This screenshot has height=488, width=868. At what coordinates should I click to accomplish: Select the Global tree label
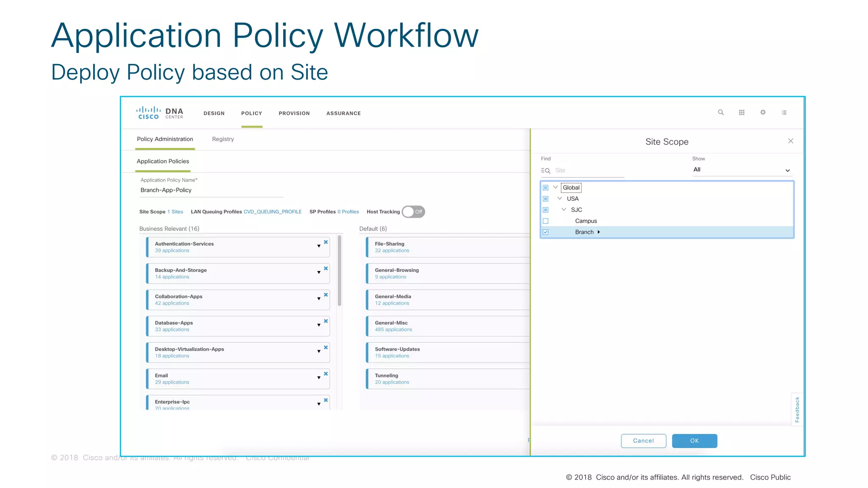[571, 188]
